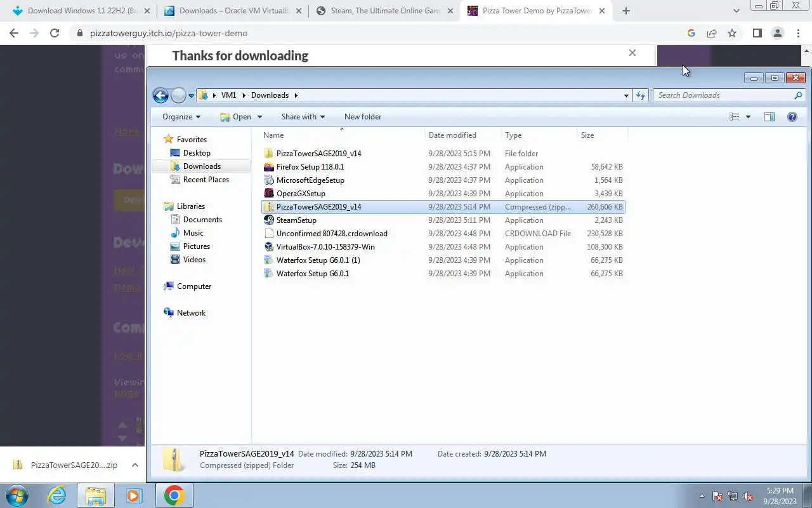This screenshot has height=508, width=812.
Task: Open the Videos library
Action: [x=194, y=260]
